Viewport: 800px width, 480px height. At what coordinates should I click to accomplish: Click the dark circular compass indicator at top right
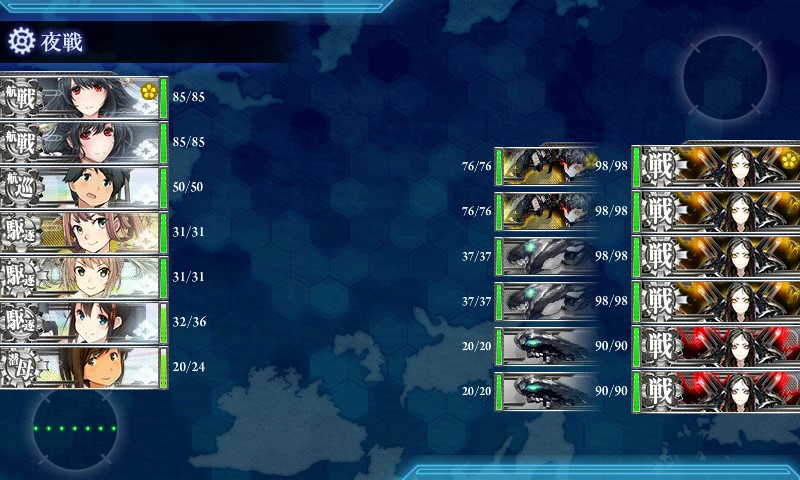coord(724,77)
